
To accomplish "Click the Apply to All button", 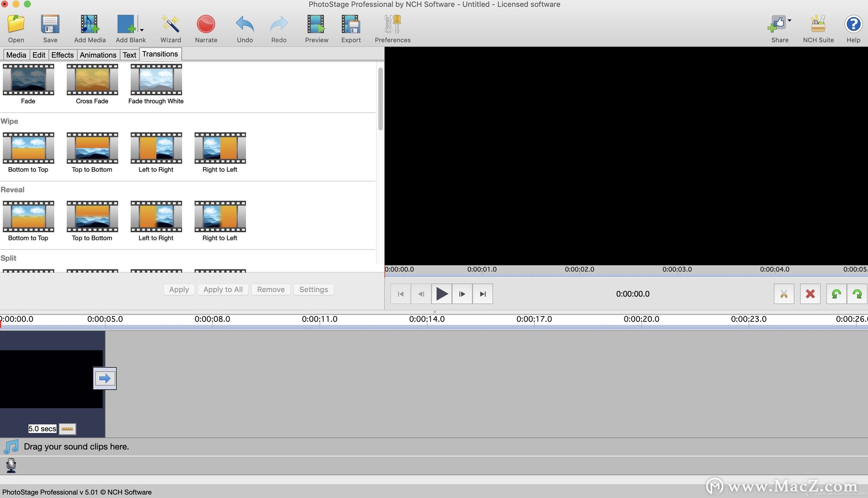I will tap(223, 290).
